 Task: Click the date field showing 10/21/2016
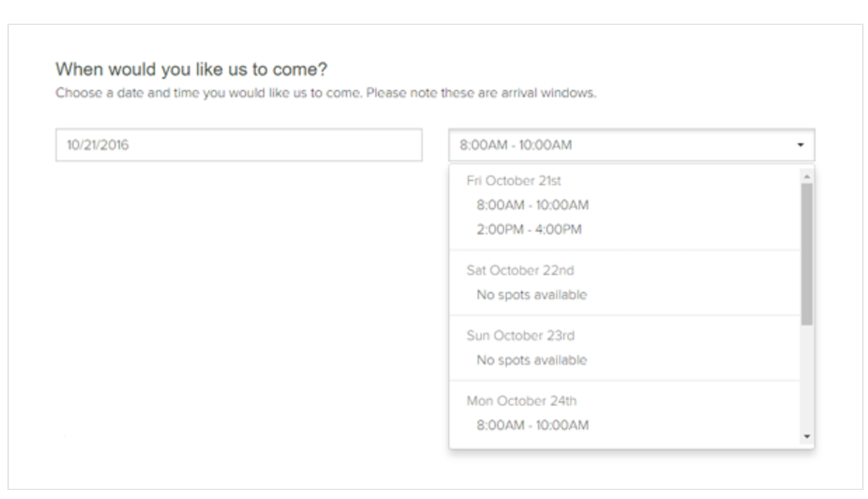[238, 145]
